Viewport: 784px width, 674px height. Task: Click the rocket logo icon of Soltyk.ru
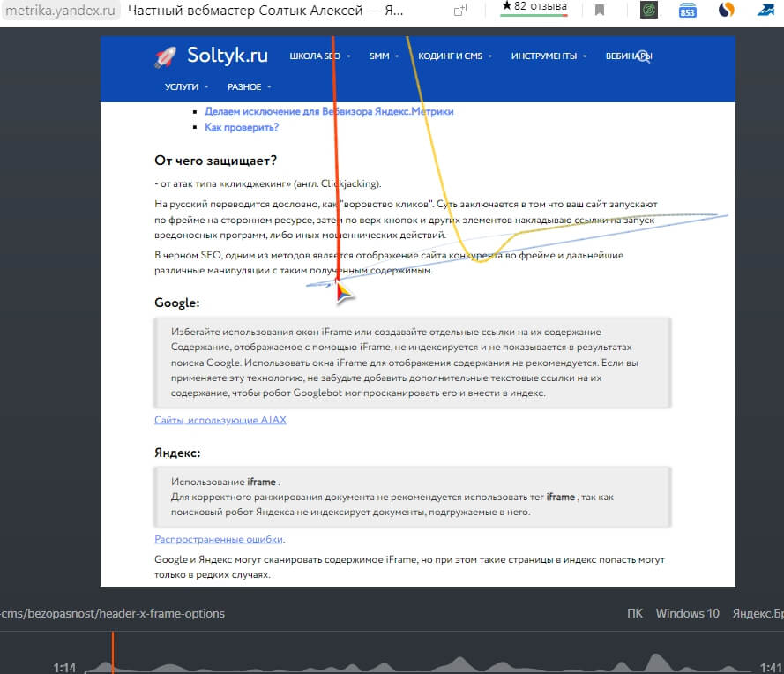165,57
